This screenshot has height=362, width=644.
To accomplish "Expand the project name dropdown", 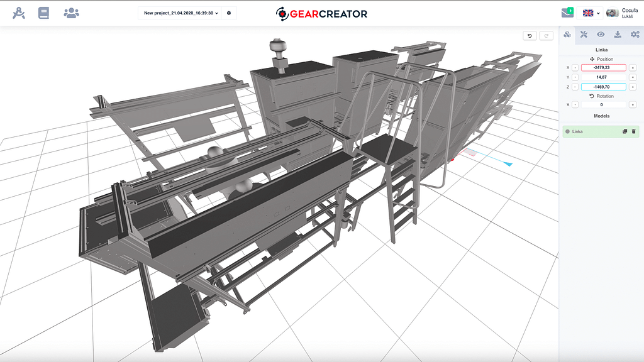I will coord(181,13).
